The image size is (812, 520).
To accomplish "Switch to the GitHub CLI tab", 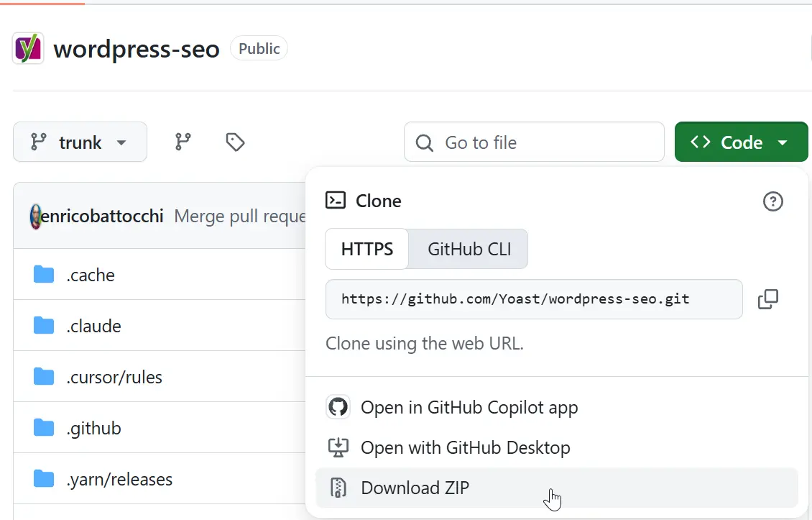I will [x=469, y=249].
